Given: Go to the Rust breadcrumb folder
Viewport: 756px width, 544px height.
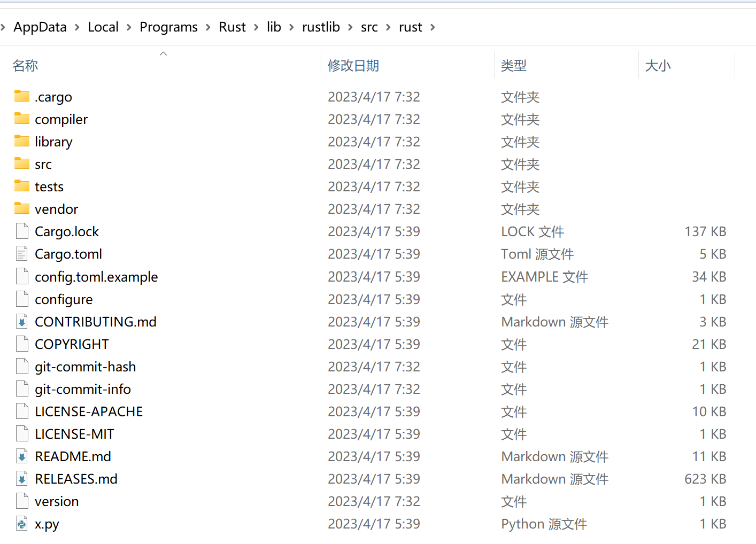Looking at the screenshot, I should [x=232, y=27].
